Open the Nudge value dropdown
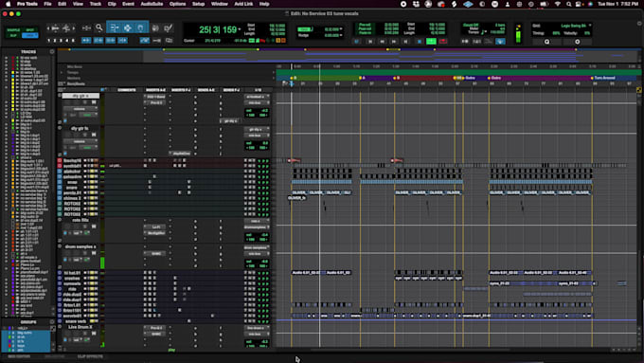Image resolution: width=644 pixels, height=363 pixels. pyautogui.click(x=341, y=35)
